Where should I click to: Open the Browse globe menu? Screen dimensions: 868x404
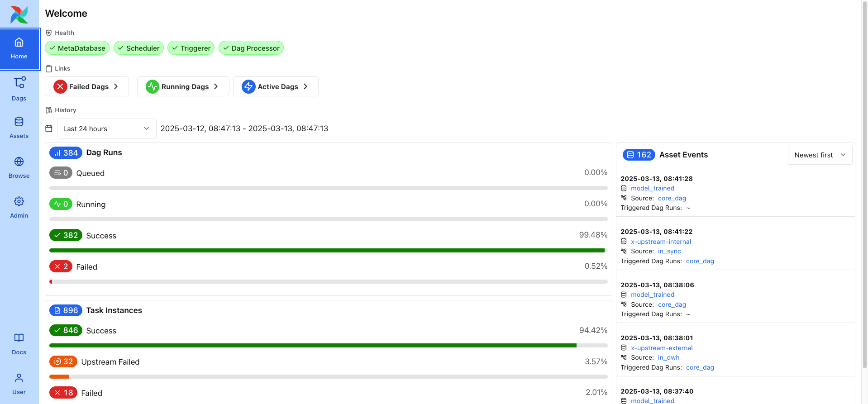19,167
